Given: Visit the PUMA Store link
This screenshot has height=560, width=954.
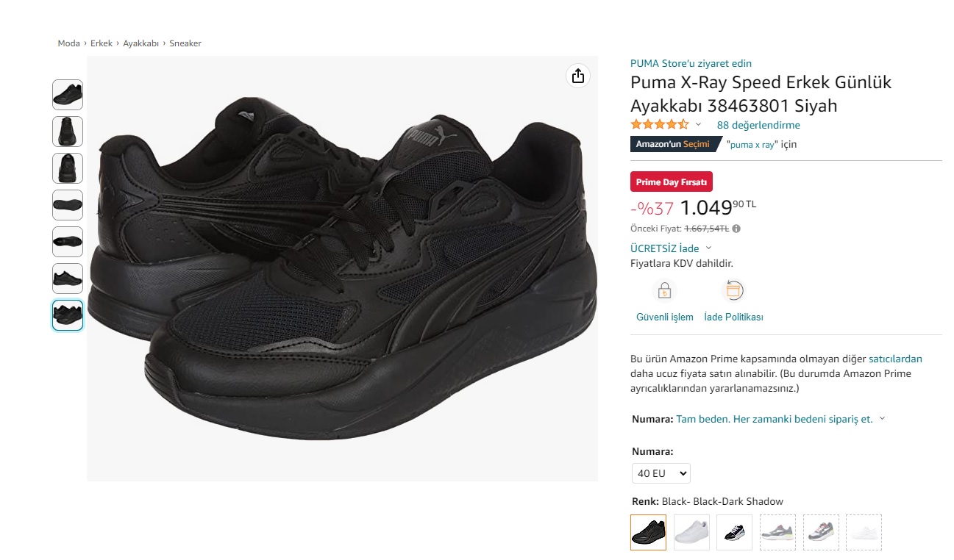Looking at the screenshot, I should [691, 63].
